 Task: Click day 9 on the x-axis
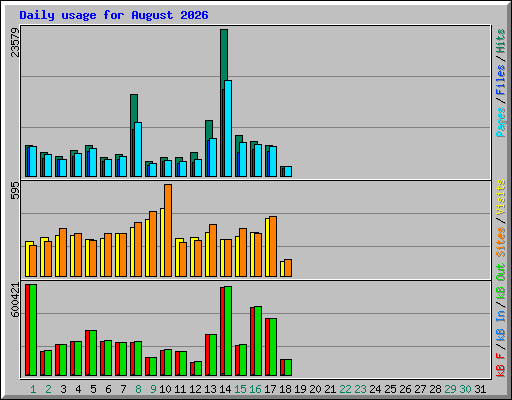coord(153,389)
